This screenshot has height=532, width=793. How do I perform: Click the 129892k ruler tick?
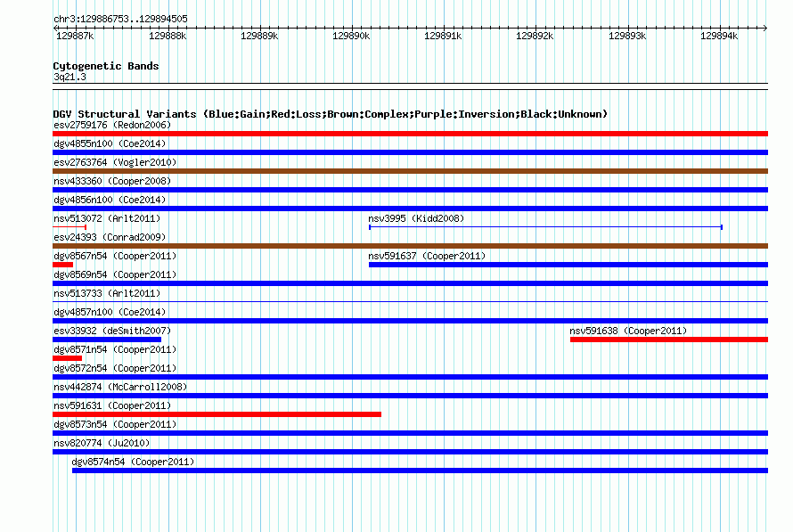(x=535, y=36)
